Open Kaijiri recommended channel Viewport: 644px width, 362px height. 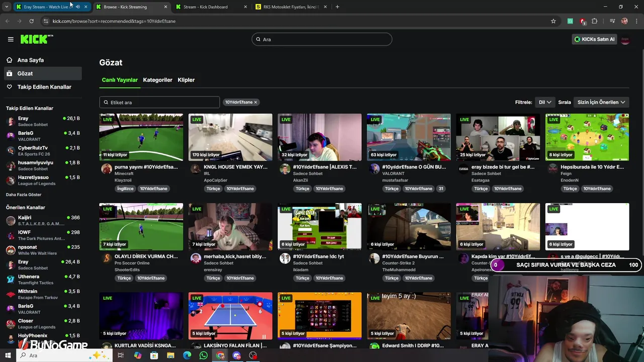[43, 220]
